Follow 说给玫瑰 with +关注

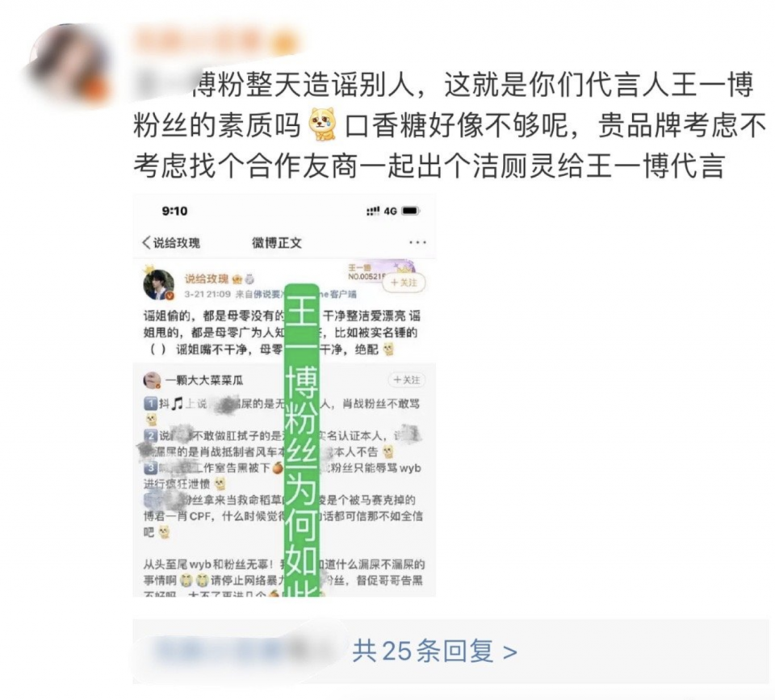point(404,283)
